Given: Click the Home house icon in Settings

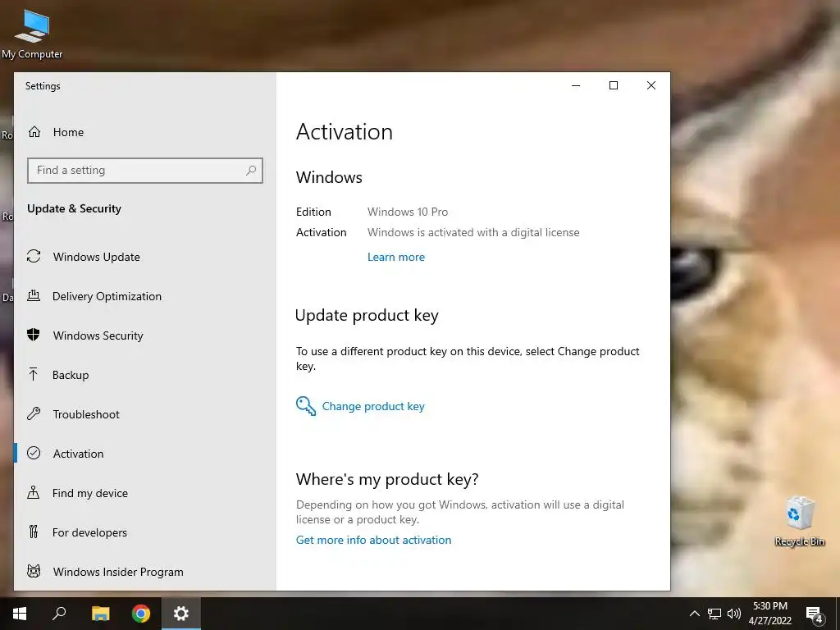Looking at the screenshot, I should click(x=34, y=132).
